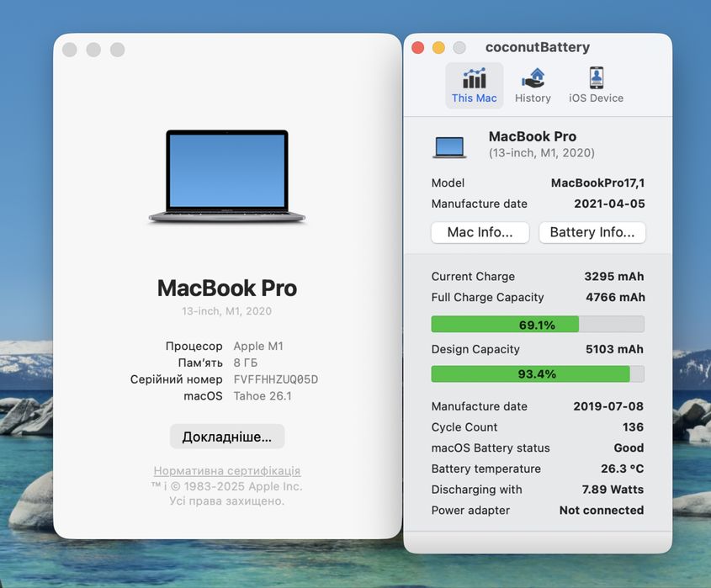Click the Not connected power adapter value
The image size is (711, 588).
602,510
